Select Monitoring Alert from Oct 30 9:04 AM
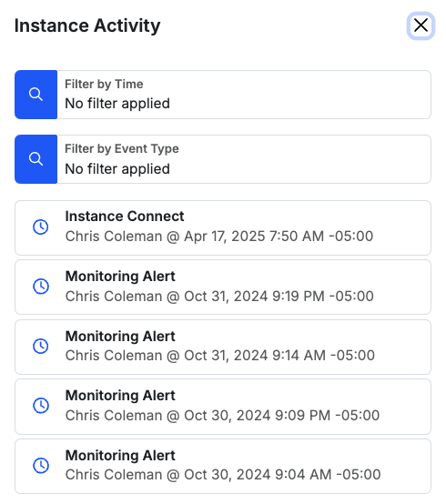Viewport: 446px width, 504px height. [x=223, y=466]
